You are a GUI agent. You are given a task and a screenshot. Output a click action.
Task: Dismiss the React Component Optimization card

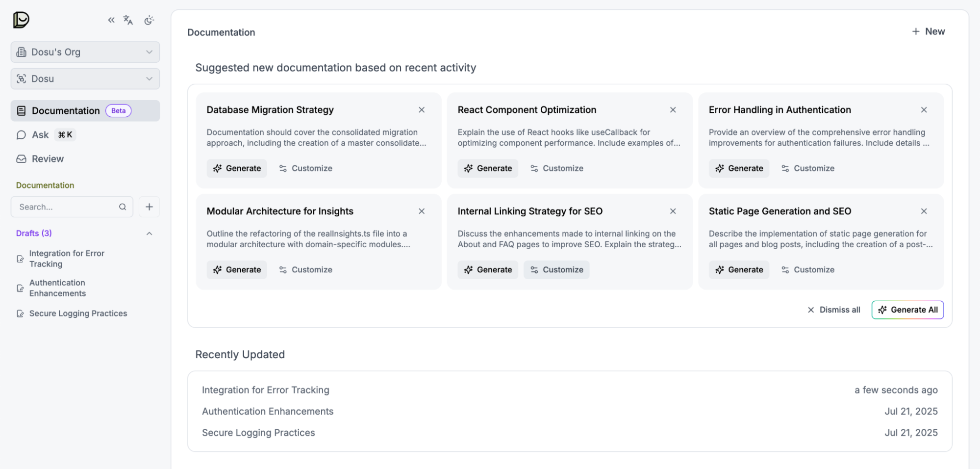coord(673,110)
